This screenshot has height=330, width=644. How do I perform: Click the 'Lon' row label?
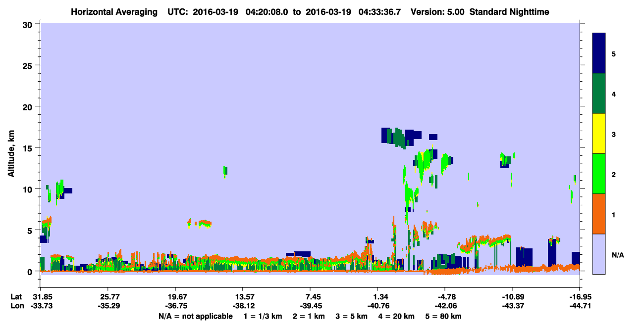pyautogui.click(x=16, y=306)
